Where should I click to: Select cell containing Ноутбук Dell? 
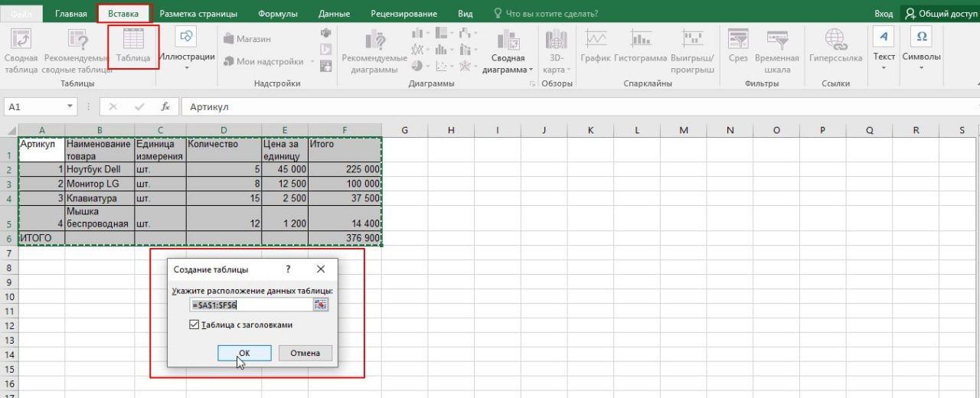click(x=100, y=169)
